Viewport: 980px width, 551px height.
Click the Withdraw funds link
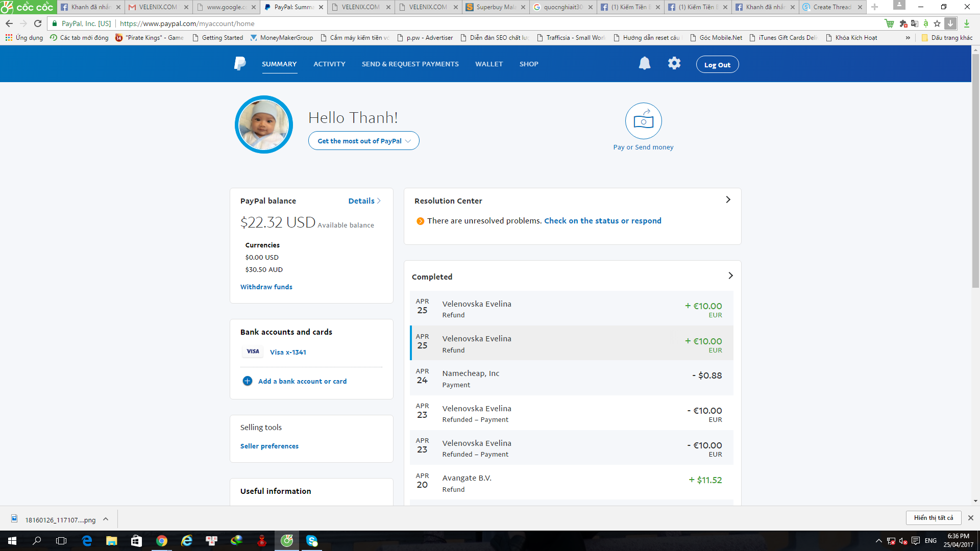click(266, 287)
